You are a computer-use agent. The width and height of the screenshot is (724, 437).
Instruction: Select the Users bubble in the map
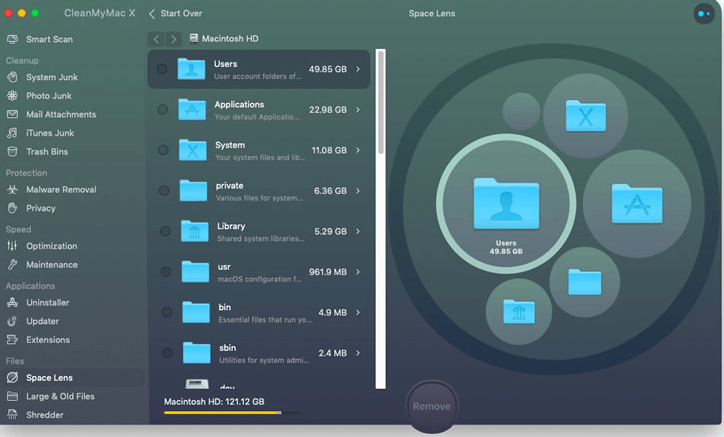(506, 203)
